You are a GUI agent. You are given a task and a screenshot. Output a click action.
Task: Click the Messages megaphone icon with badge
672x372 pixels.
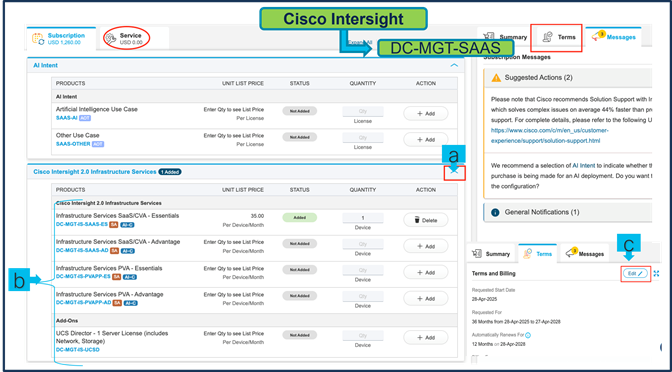click(598, 36)
